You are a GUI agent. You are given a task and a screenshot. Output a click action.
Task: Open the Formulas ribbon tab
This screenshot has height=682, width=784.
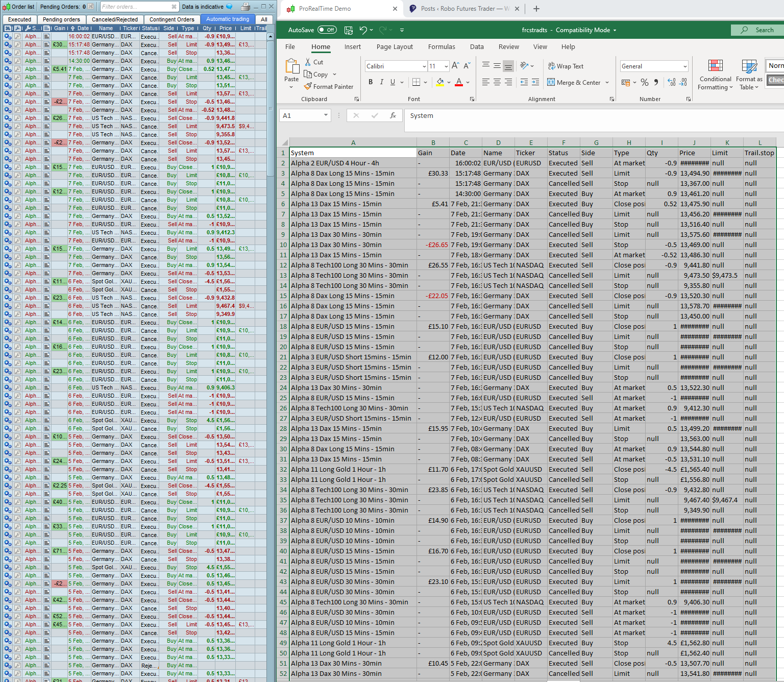(442, 47)
